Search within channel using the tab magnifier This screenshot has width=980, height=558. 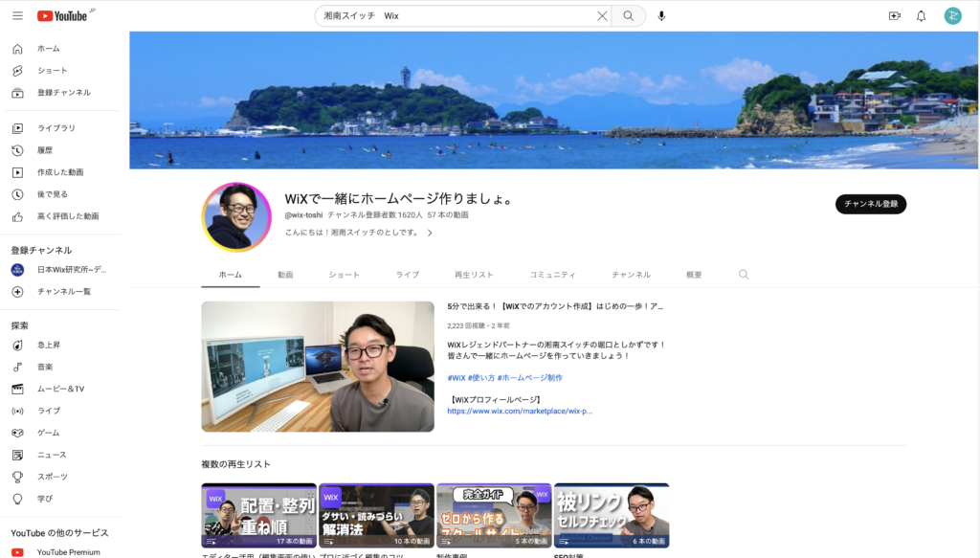coord(743,275)
